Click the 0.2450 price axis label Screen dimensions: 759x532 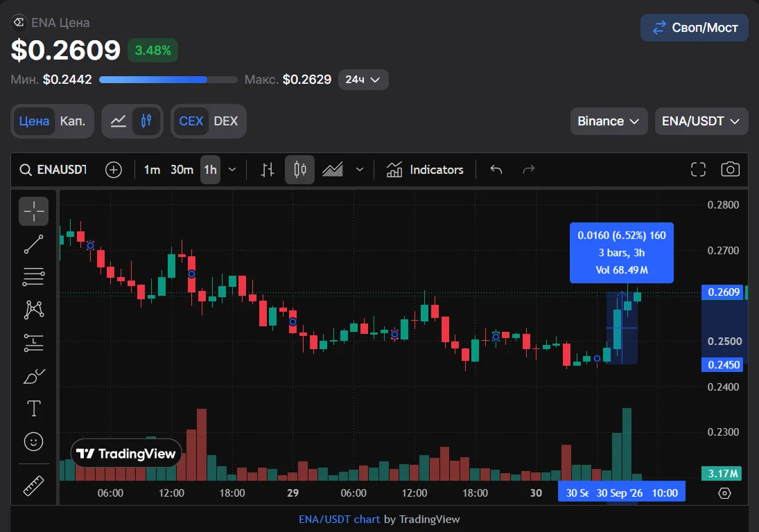pyautogui.click(x=722, y=364)
